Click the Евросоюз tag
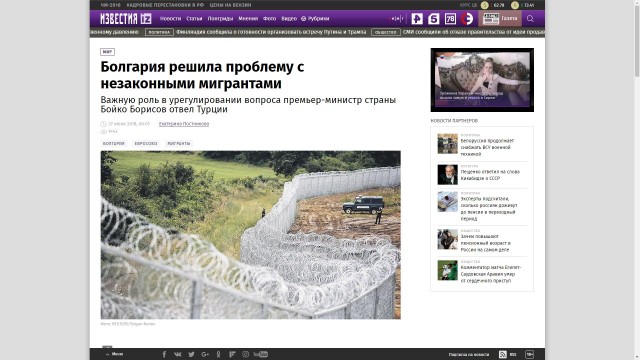This screenshot has width=640, height=360. [x=146, y=143]
